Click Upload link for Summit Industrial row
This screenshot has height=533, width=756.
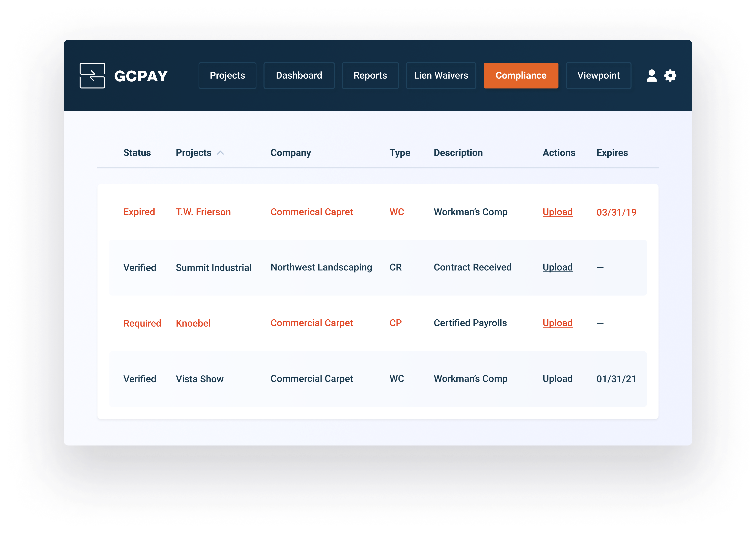coord(557,267)
